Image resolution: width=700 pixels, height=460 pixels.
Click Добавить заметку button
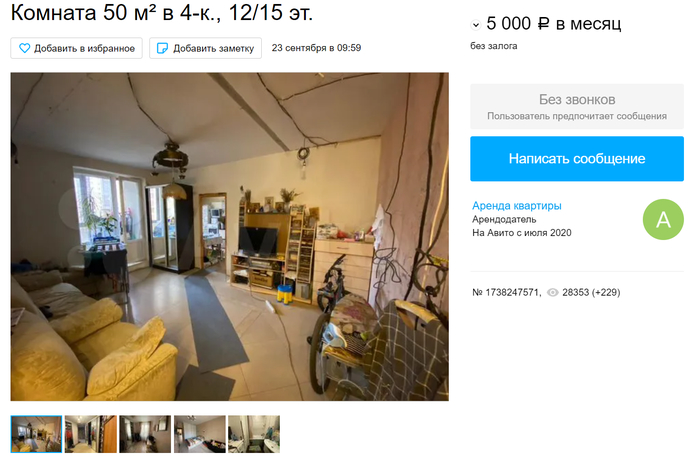tap(205, 48)
